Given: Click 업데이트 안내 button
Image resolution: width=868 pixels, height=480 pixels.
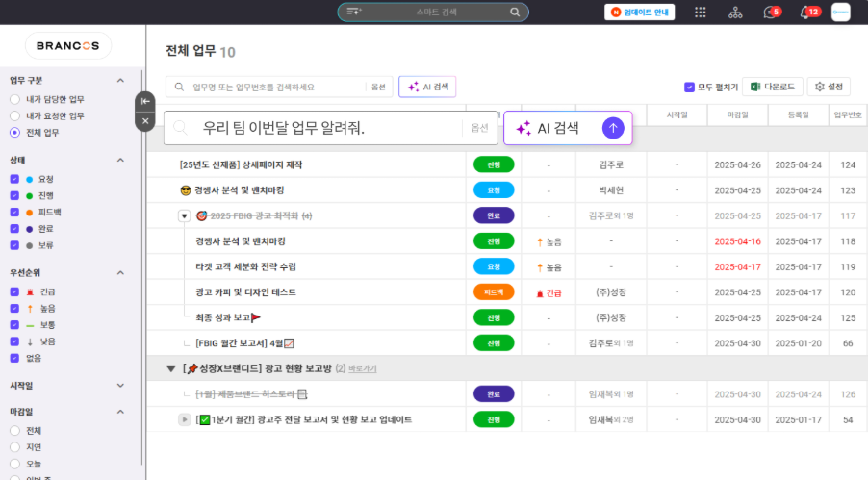Looking at the screenshot, I should coord(639,13).
